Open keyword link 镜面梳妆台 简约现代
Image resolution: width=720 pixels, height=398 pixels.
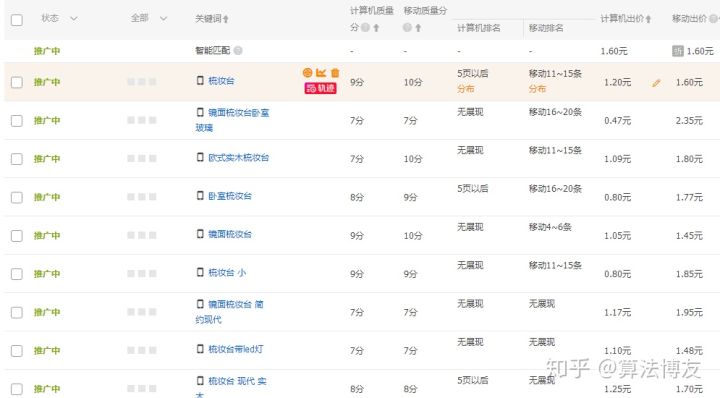[230, 312]
